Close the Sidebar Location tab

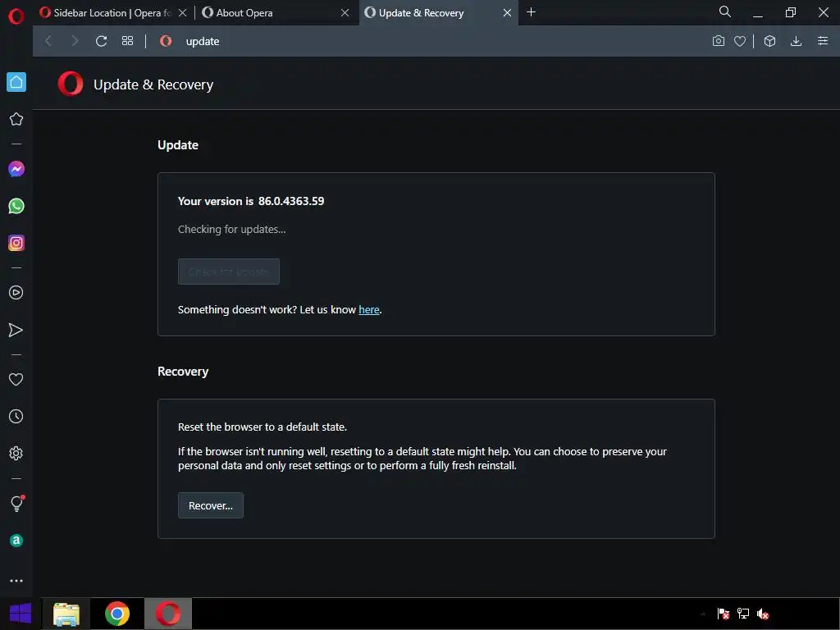[x=183, y=13]
